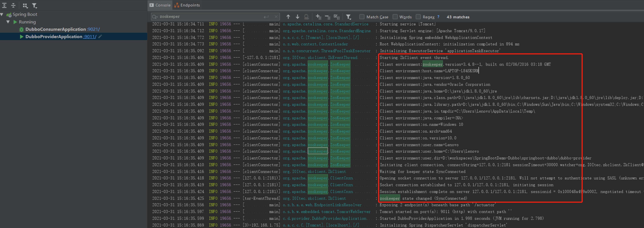The width and height of the screenshot is (644, 228).
Task: Switch to the Console tab
Action: coord(160,5)
